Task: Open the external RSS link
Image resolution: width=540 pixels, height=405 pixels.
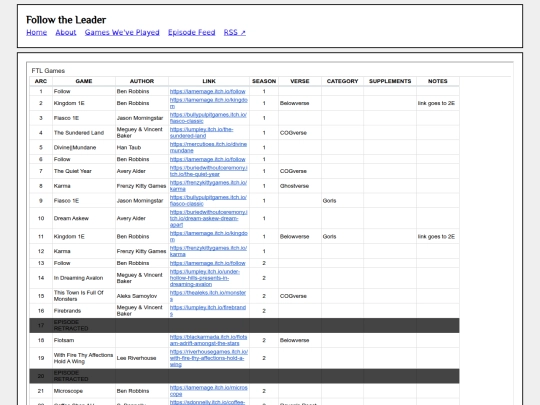Action: pos(235,32)
